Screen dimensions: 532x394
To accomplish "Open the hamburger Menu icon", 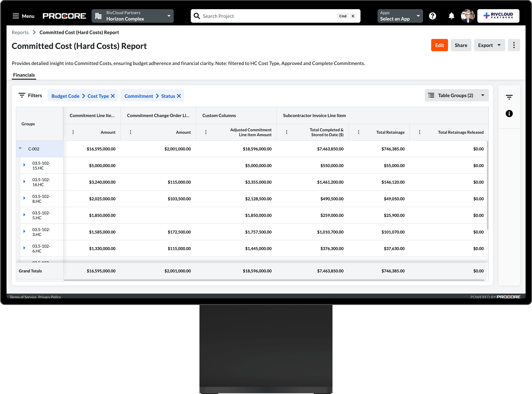I will tap(16, 16).
